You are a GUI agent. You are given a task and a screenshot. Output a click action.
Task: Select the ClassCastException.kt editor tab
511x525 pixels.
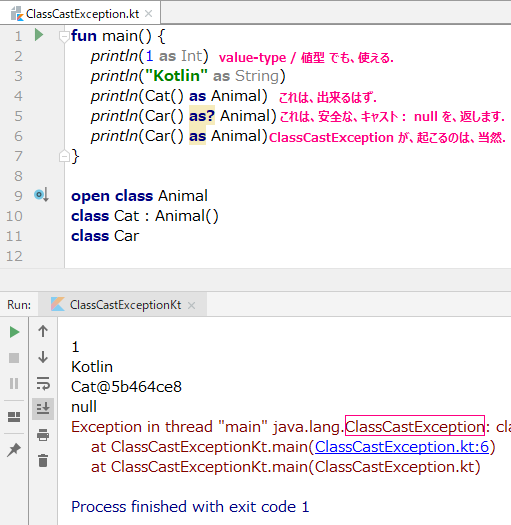(76, 14)
